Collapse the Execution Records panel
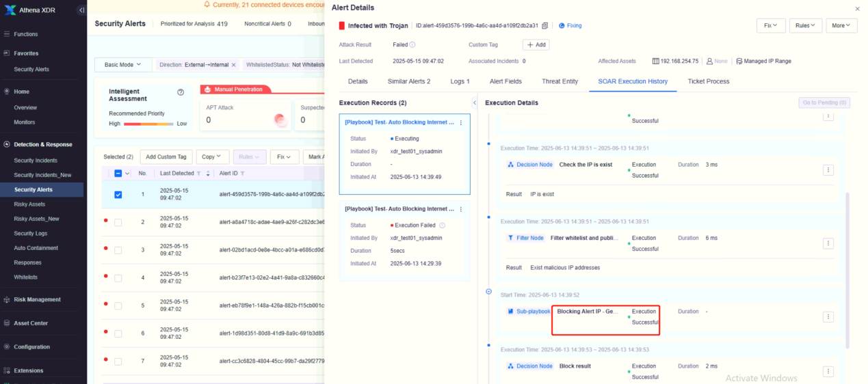Screen dimensions: 868x384 coord(475,102)
